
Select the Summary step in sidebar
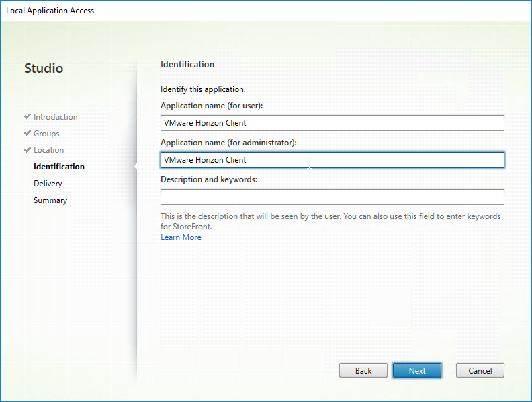coord(50,200)
